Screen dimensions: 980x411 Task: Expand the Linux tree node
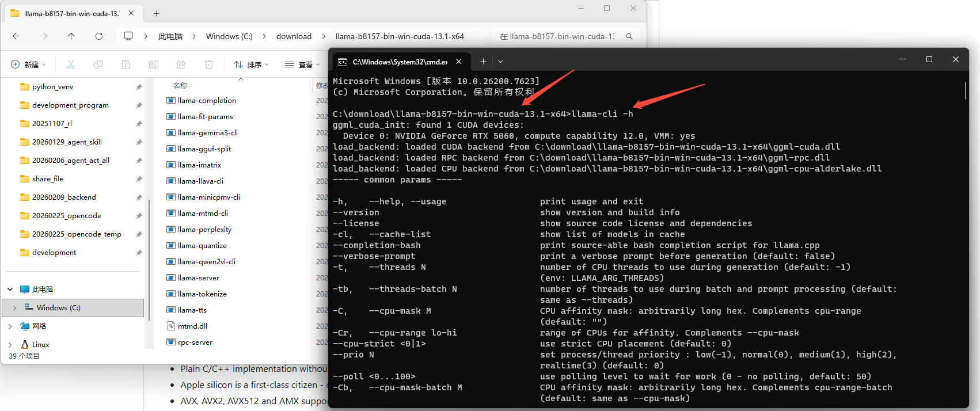point(10,345)
